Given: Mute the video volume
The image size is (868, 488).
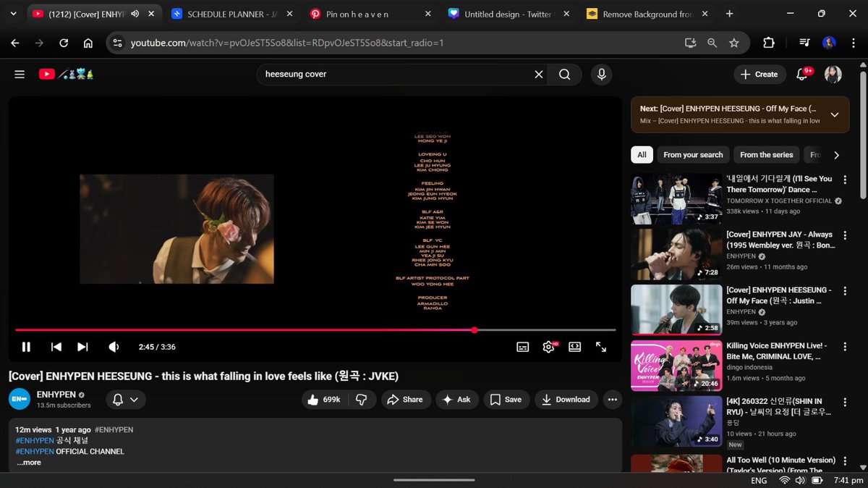Looking at the screenshot, I should point(114,347).
